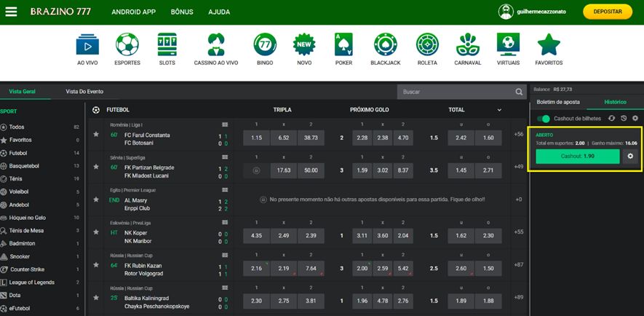Expand the Total market dropdown chevron
The height and width of the screenshot is (316, 644).
coord(499,110)
